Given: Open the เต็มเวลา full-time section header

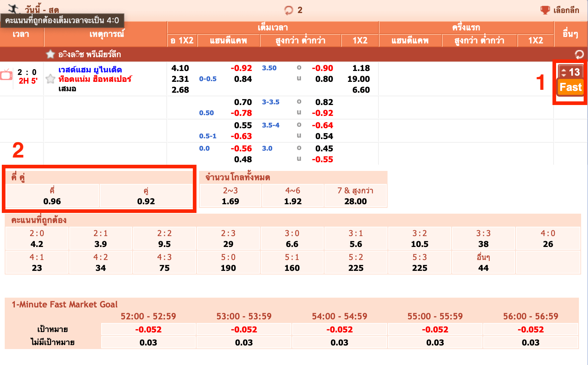Looking at the screenshot, I should (272, 27).
